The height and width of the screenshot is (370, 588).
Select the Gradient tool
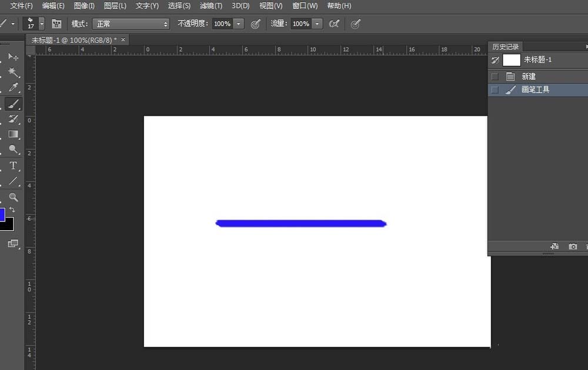click(13, 134)
